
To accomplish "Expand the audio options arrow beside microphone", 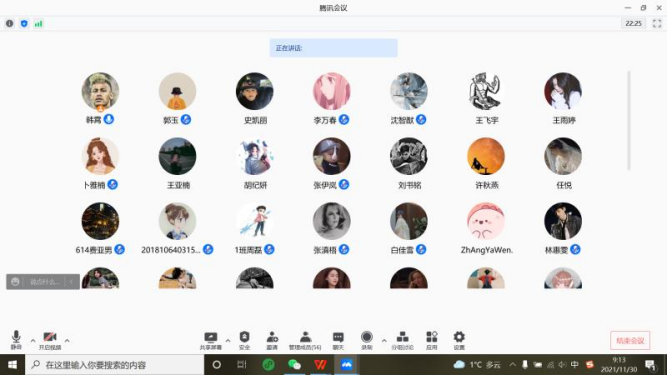I will pos(33,341).
